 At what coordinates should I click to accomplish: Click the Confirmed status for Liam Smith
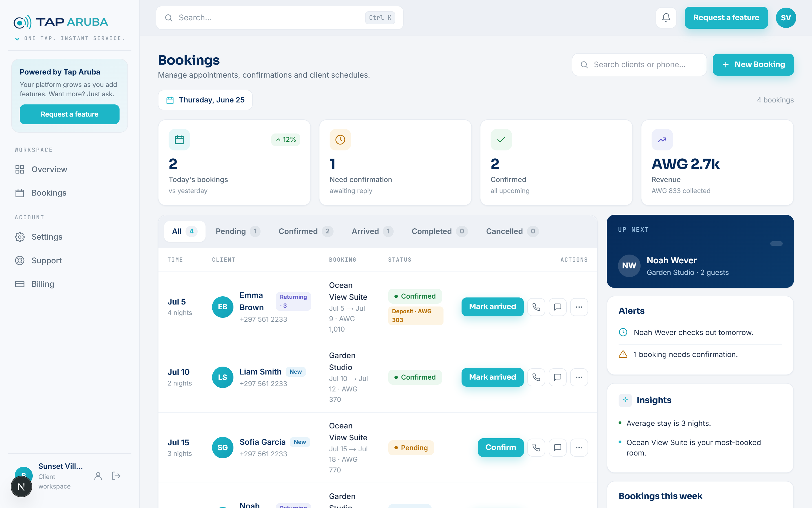pos(415,377)
